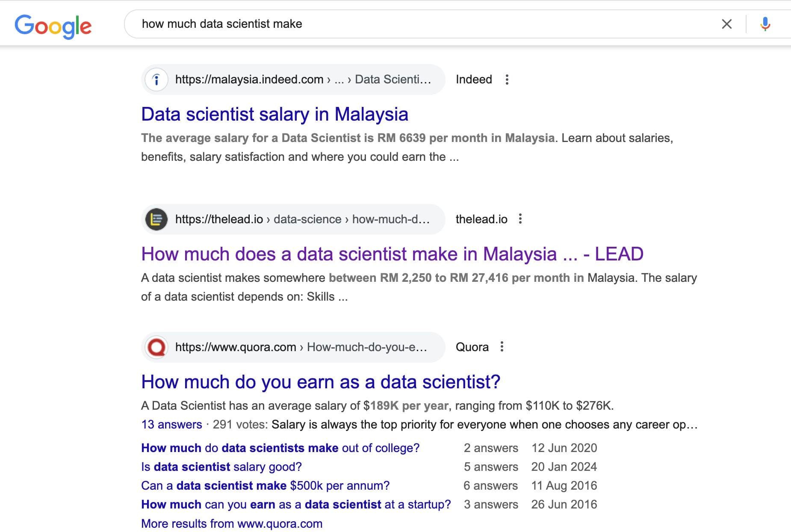Open the three-dot menu next to Indeed

(507, 80)
